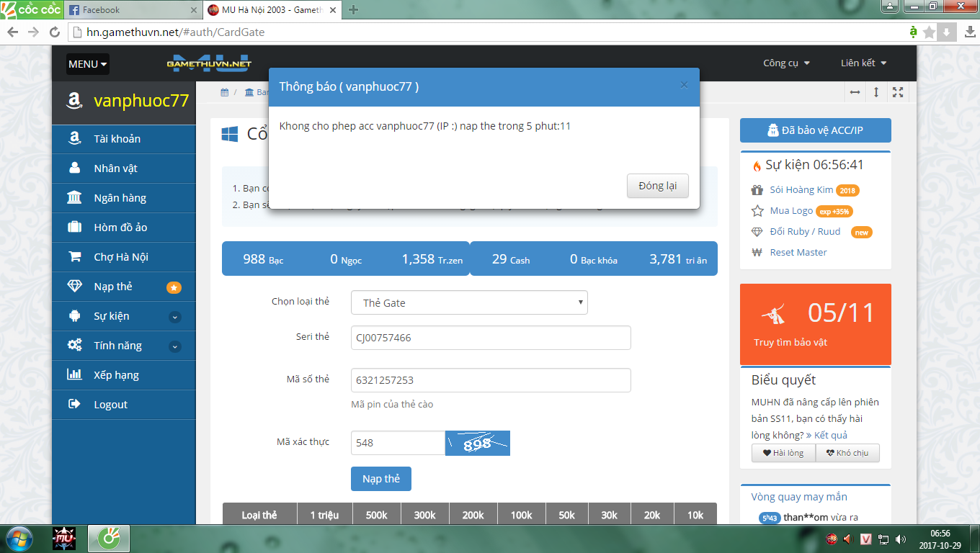980x553 pixels.
Task: Open the Chọn loại thẻ select box
Action: click(x=469, y=302)
